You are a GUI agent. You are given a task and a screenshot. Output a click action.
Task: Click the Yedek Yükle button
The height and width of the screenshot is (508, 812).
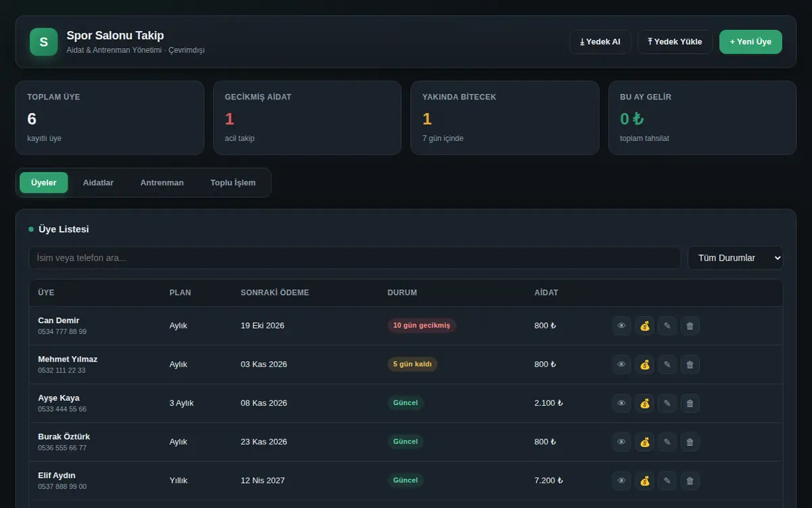tap(675, 42)
